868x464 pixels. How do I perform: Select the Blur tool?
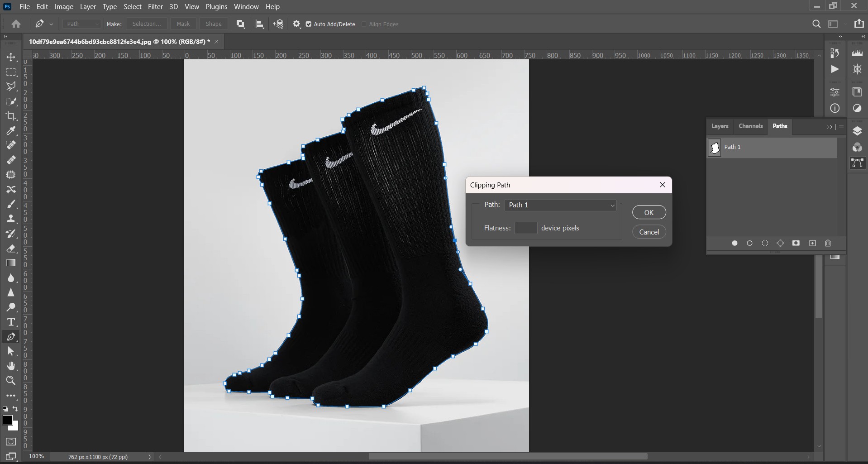pos(11,278)
